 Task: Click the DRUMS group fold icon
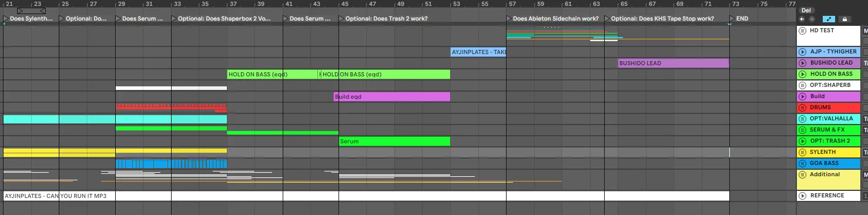point(803,107)
